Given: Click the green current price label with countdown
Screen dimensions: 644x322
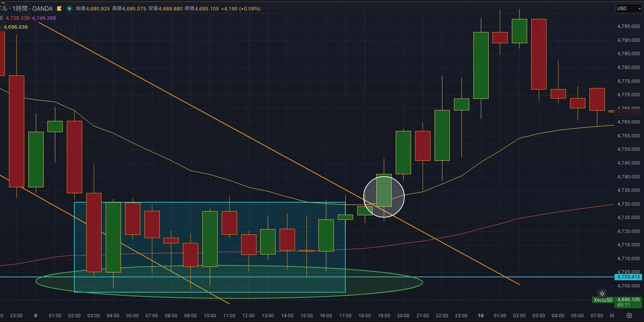Looking at the screenshot, I should [x=628, y=303].
